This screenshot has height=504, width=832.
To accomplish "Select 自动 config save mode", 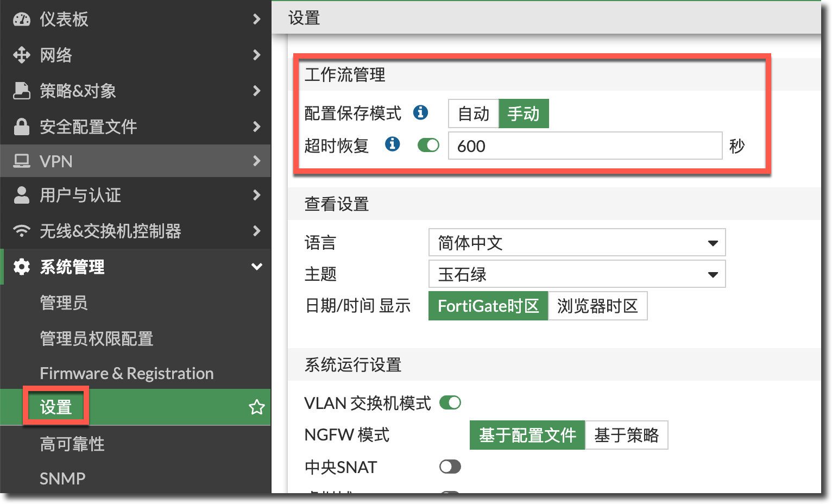I will click(x=473, y=114).
